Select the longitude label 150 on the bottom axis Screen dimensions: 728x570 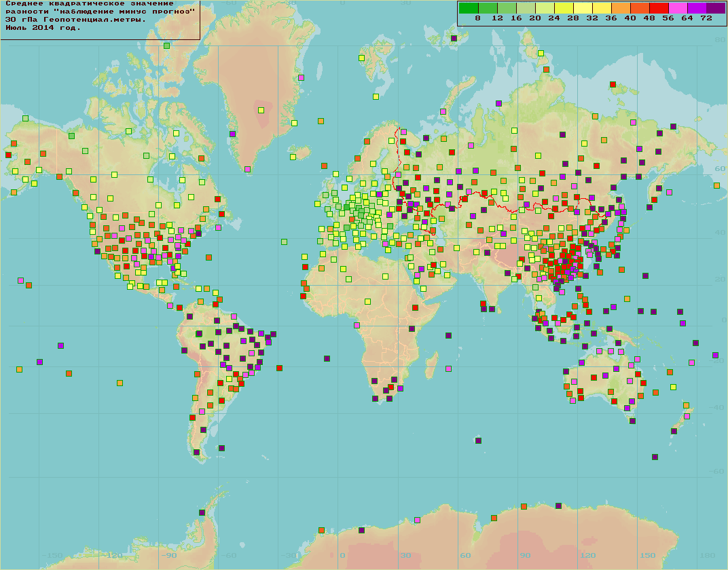(x=648, y=555)
